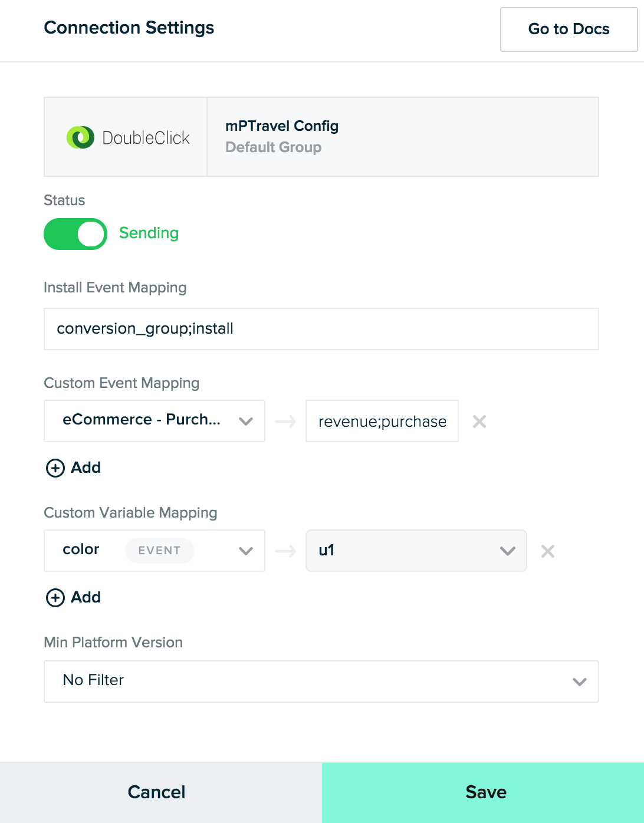Click the Install Event Mapping text field
This screenshot has height=823, width=644.
tap(321, 329)
